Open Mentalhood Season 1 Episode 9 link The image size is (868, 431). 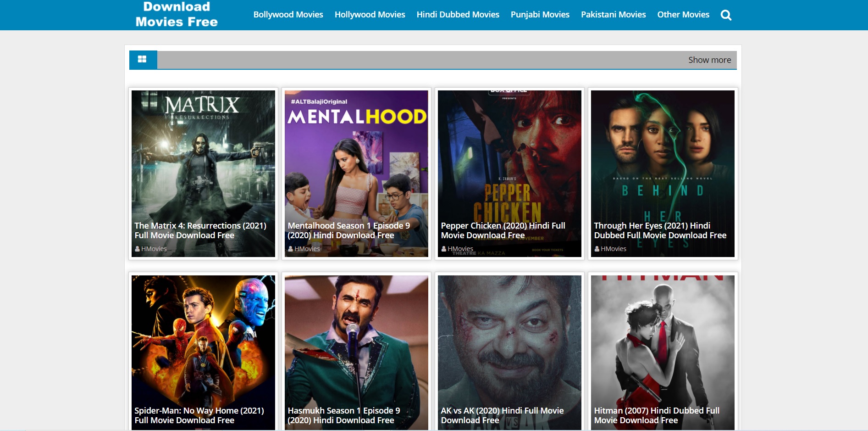(x=348, y=230)
